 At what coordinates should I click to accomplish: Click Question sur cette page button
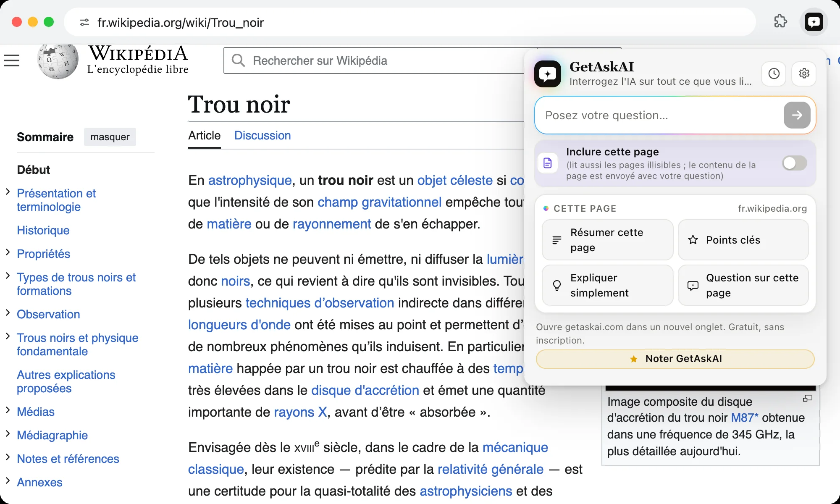tap(743, 285)
